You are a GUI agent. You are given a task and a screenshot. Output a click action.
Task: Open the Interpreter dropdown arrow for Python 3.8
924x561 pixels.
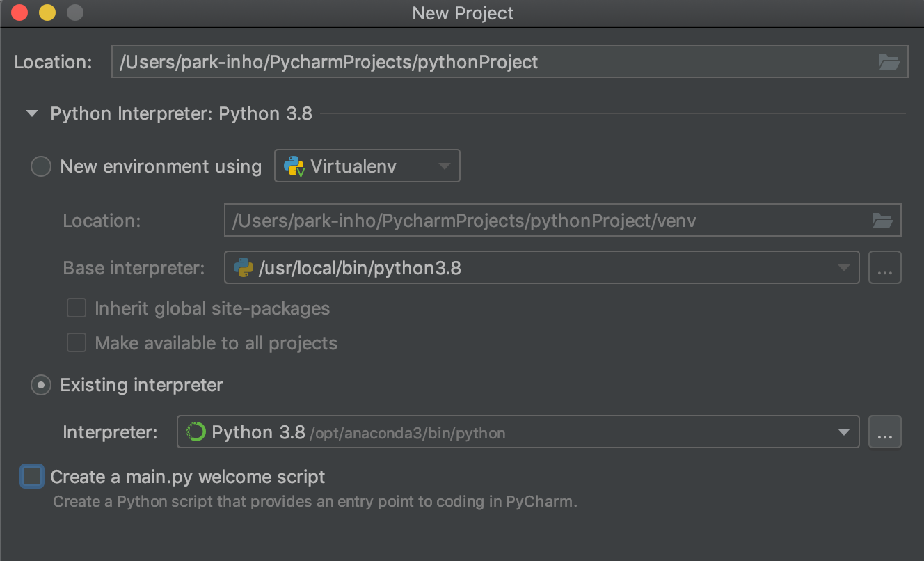coord(843,432)
